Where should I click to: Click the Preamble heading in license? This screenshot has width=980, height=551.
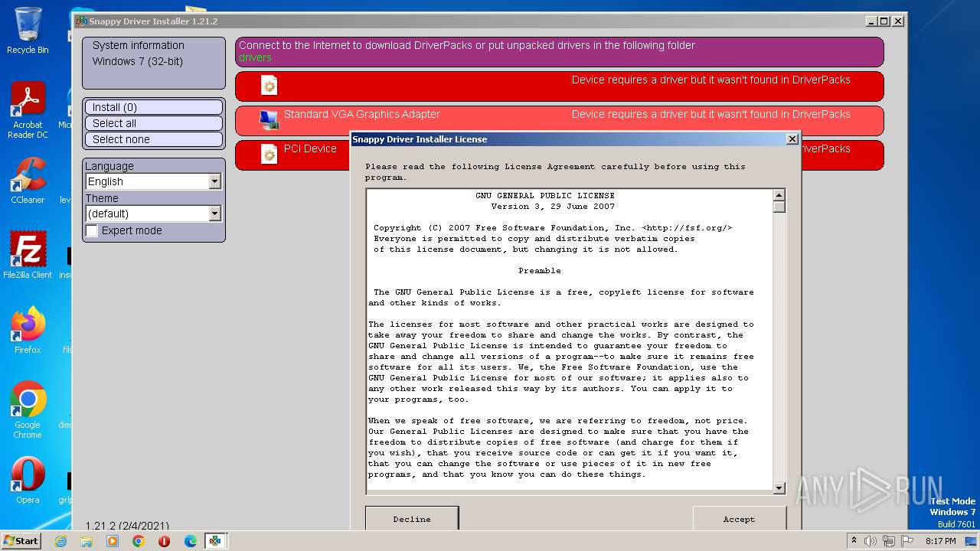pos(540,271)
